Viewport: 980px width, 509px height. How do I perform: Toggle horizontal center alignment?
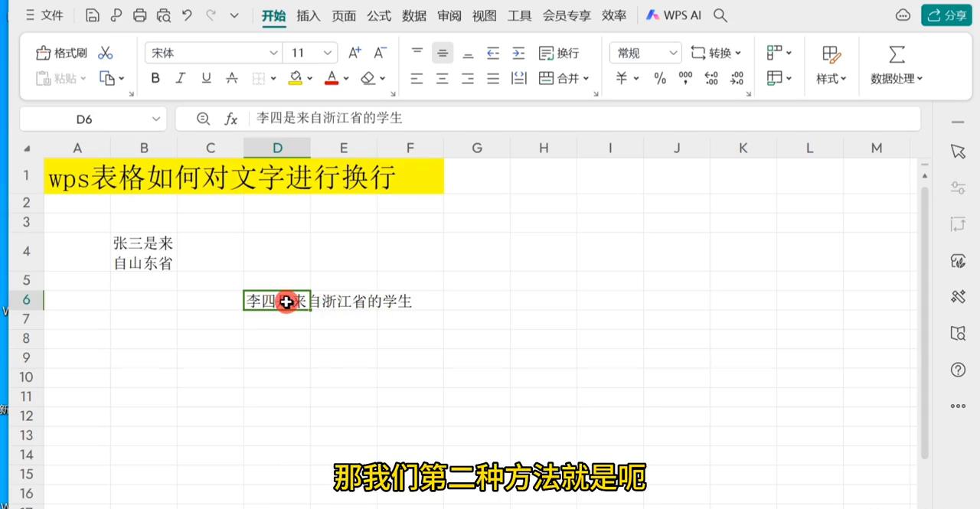coord(443,78)
